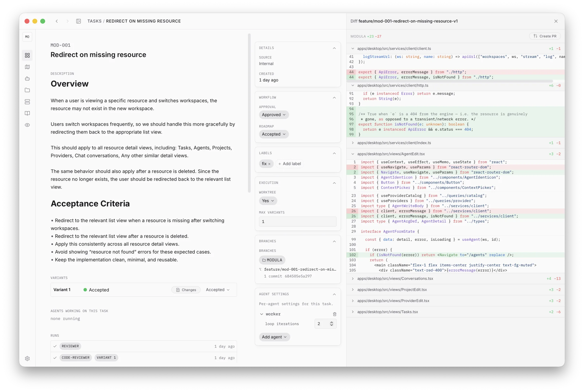Open the agents robot icon in sidebar
This screenshot has height=392, width=584.
(27, 79)
